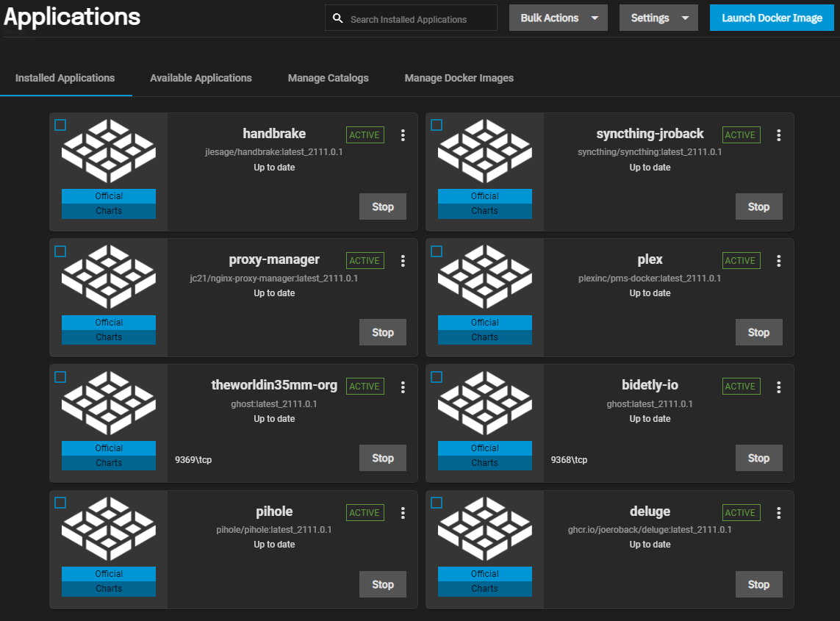Select the syncthing-jroback checkbox
This screenshot has width=840, height=621.
437,125
